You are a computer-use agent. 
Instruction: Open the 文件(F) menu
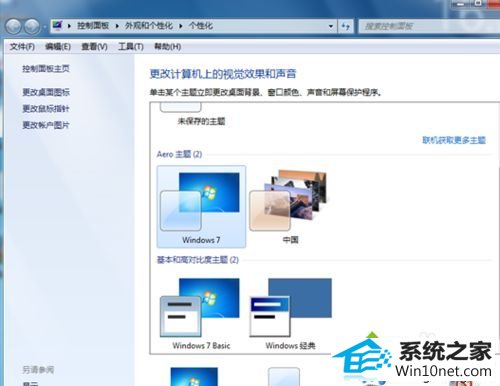pyautogui.click(x=22, y=47)
